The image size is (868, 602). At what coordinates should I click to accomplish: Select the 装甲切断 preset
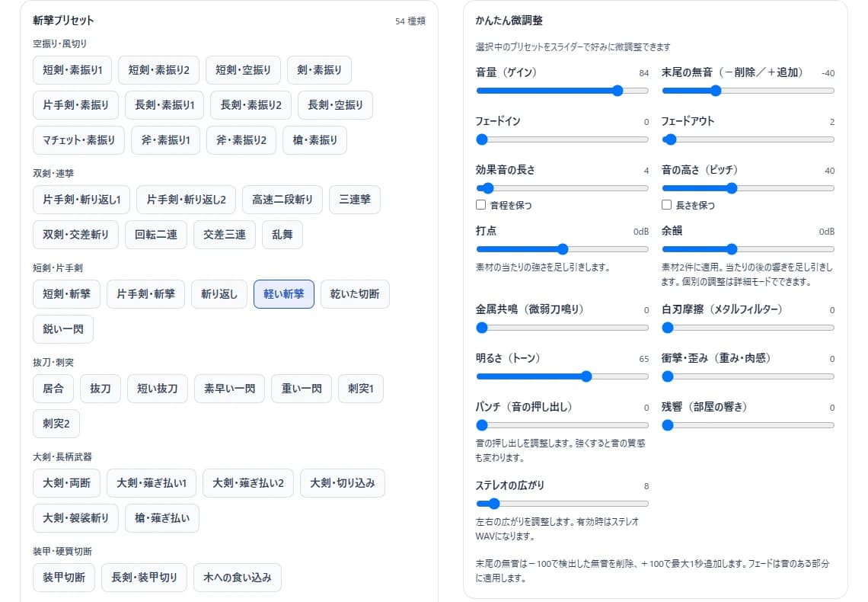pyautogui.click(x=64, y=578)
